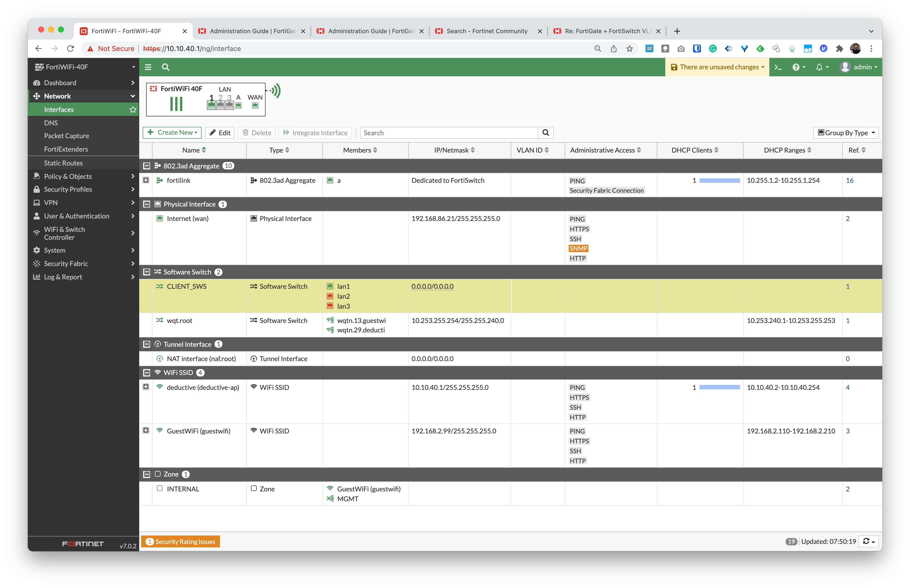
Task: Open the CLI console icon
Action: [778, 67]
